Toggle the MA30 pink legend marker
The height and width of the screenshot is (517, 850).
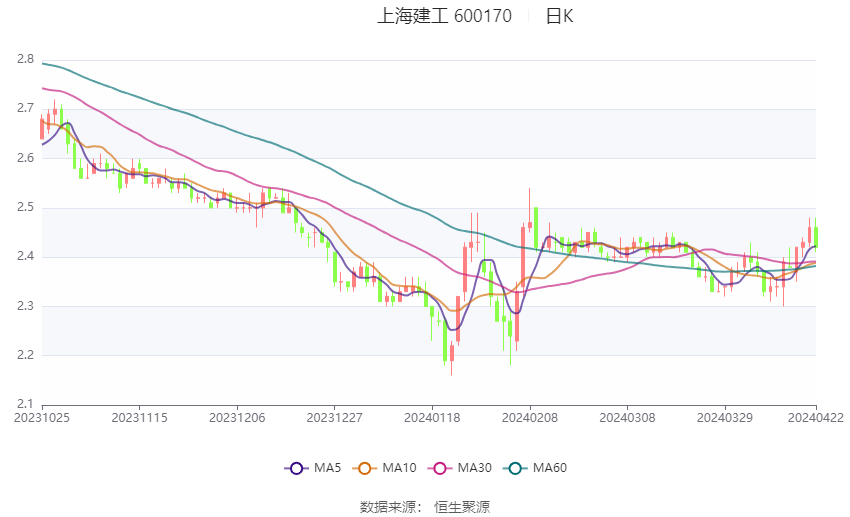(440, 468)
